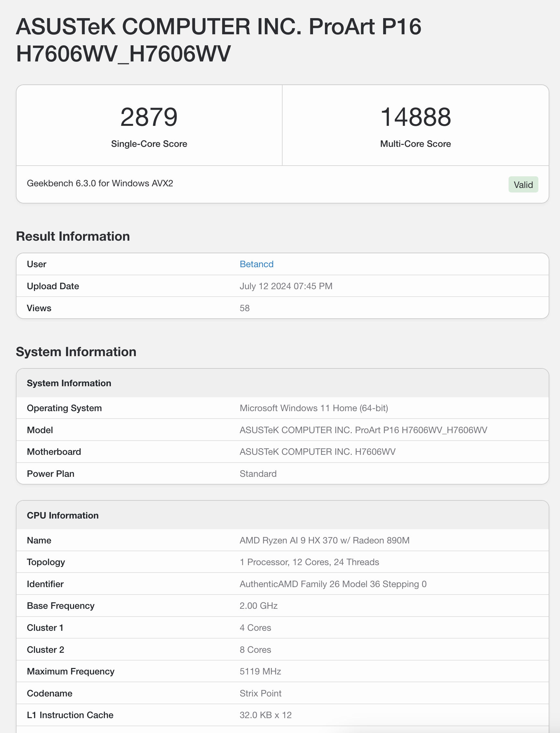Click the Views count 58
Image resolution: width=560 pixels, height=733 pixels.
point(245,308)
